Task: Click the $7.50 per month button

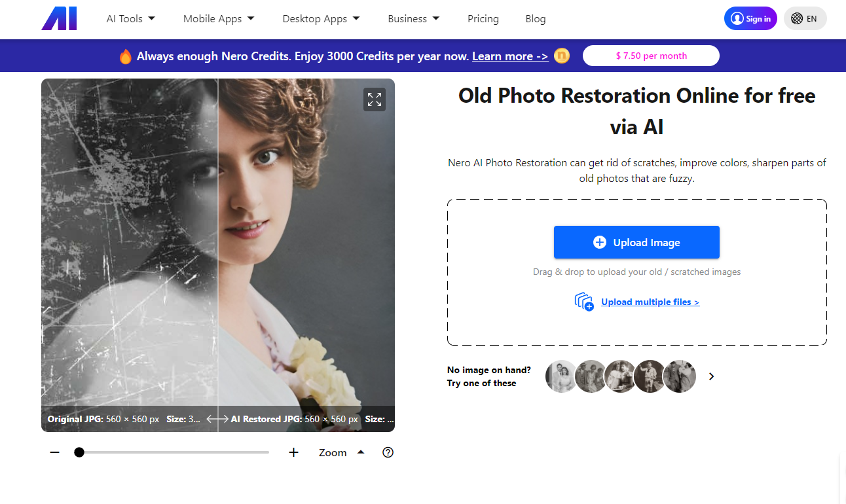Action: pos(651,56)
